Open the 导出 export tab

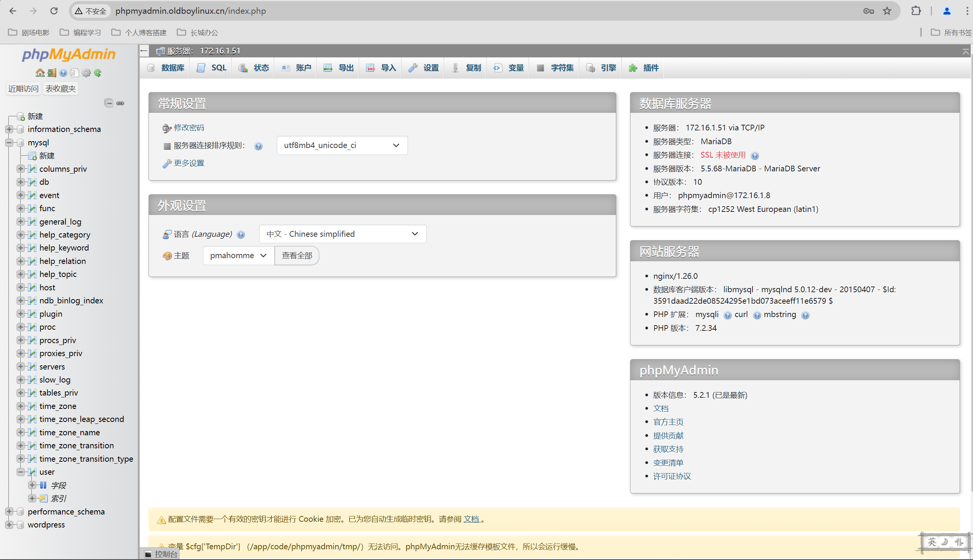(338, 68)
